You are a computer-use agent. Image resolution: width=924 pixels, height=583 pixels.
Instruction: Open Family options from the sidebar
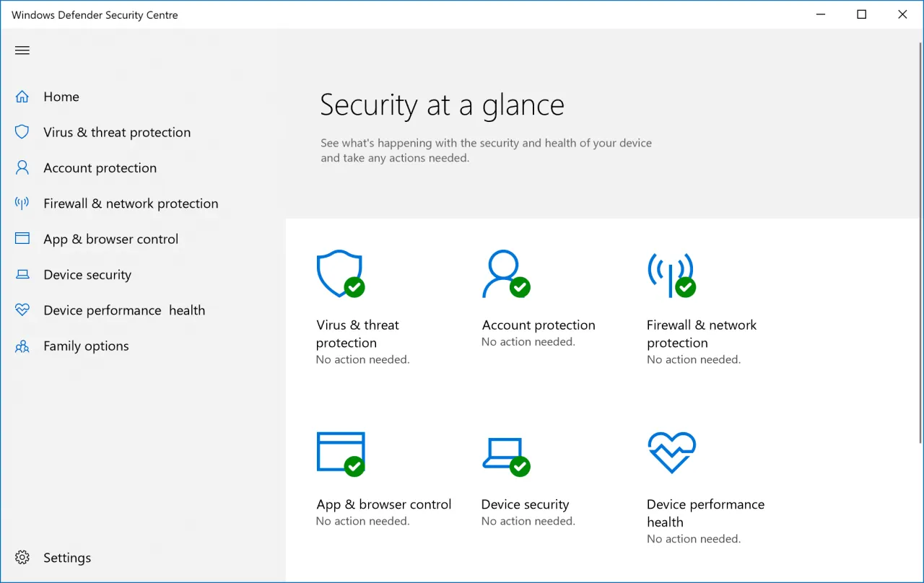(x=86, y=346)
